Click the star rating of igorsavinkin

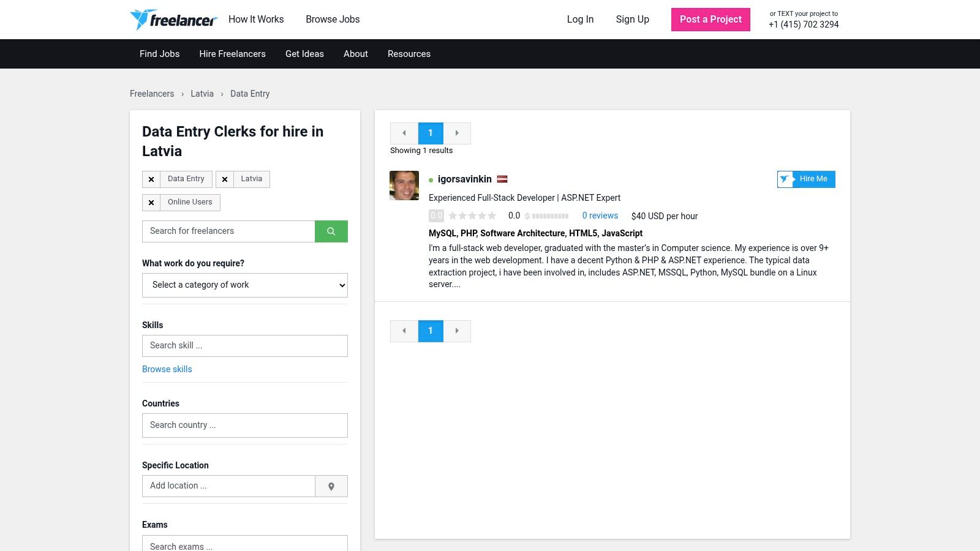point(472,216)
